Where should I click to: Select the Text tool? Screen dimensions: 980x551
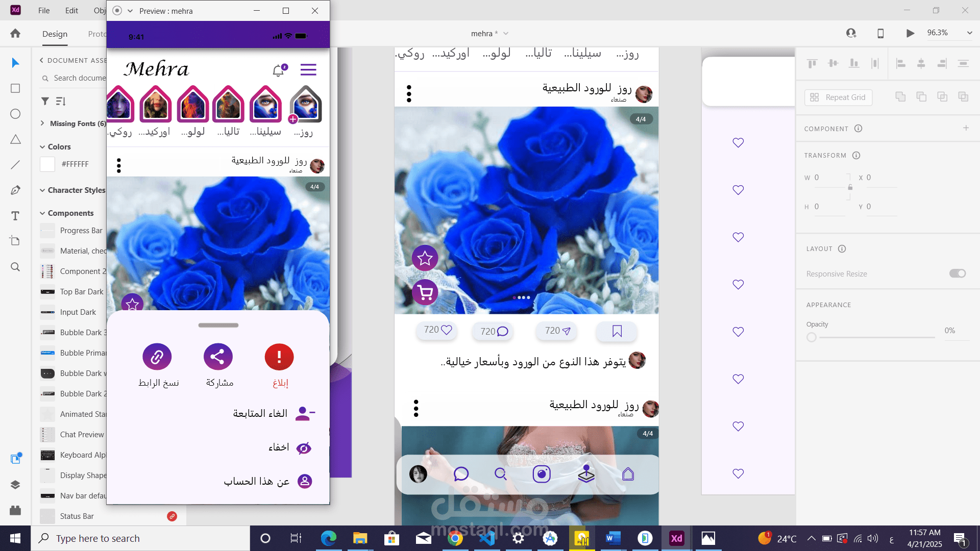tap(15, 216)
